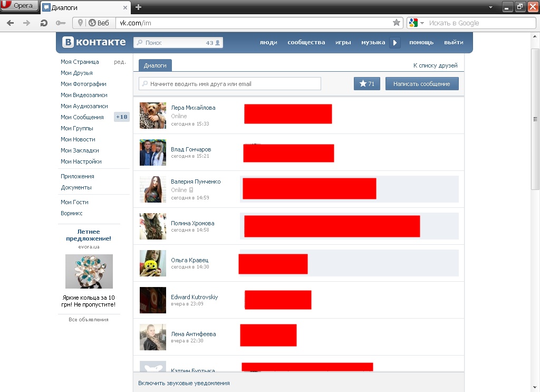Open Мои Гости in the sidebar
Image resolution: width=540 pixels, height=392 pixels.
point(74,202)
